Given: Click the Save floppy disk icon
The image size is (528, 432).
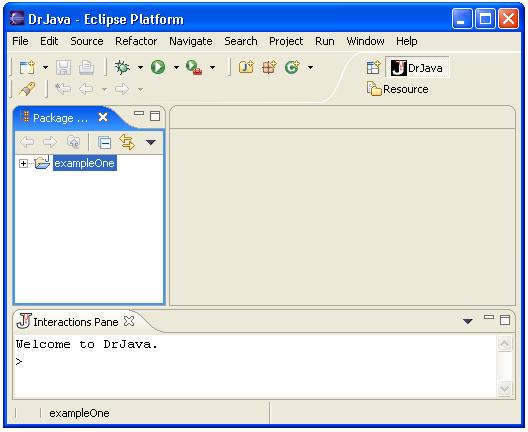Looking at the screenshot, I should (63, 67).
